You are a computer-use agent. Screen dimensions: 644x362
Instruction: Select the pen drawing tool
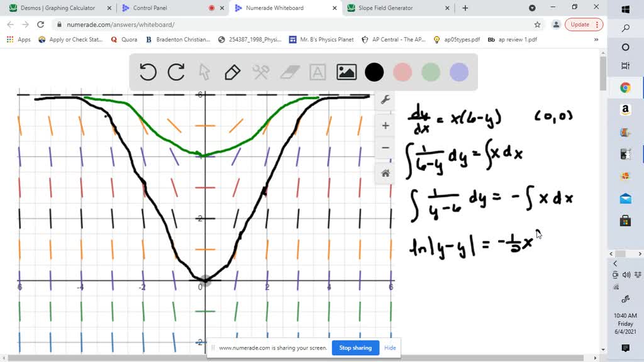[232, 72]
